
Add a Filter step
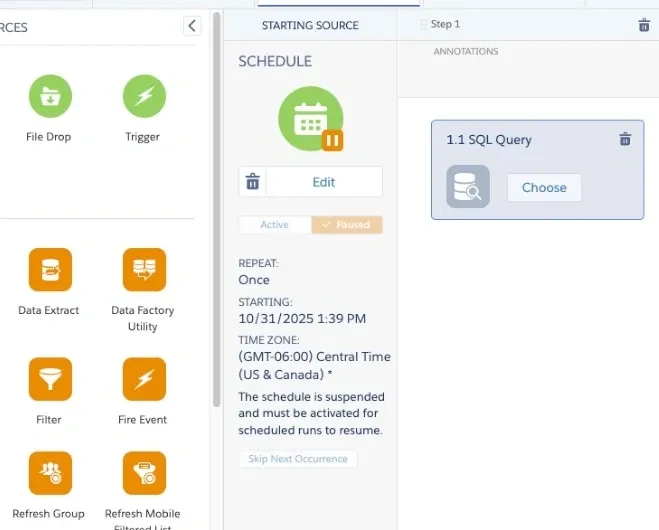(50, 379)
